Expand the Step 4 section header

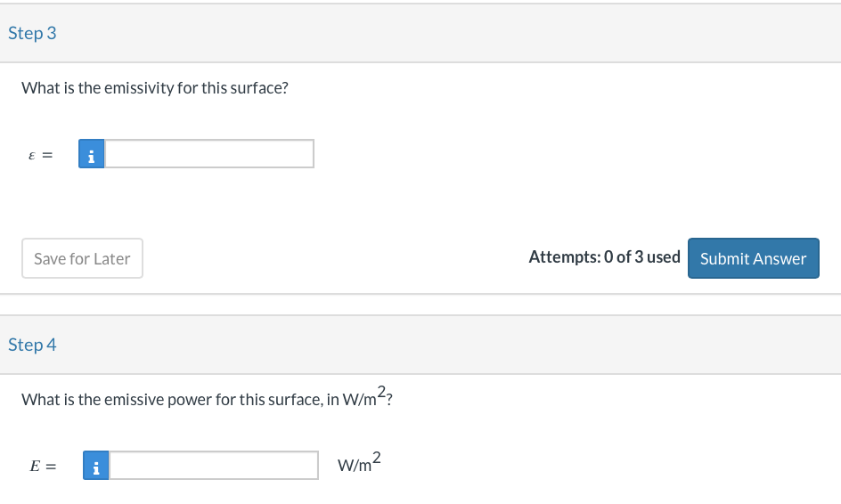(420, 345)
